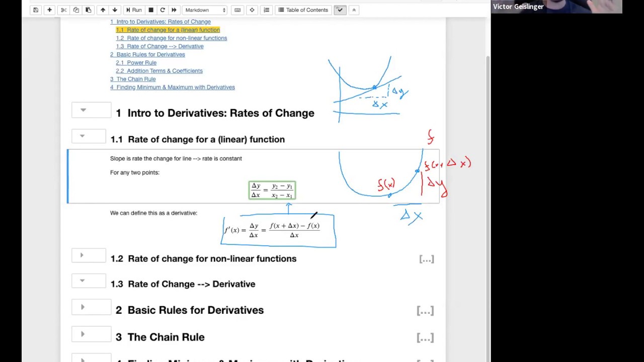Screen dimensions: 644x362
Task: Click the f'(x) derivative formula
Action: point(272,230)
